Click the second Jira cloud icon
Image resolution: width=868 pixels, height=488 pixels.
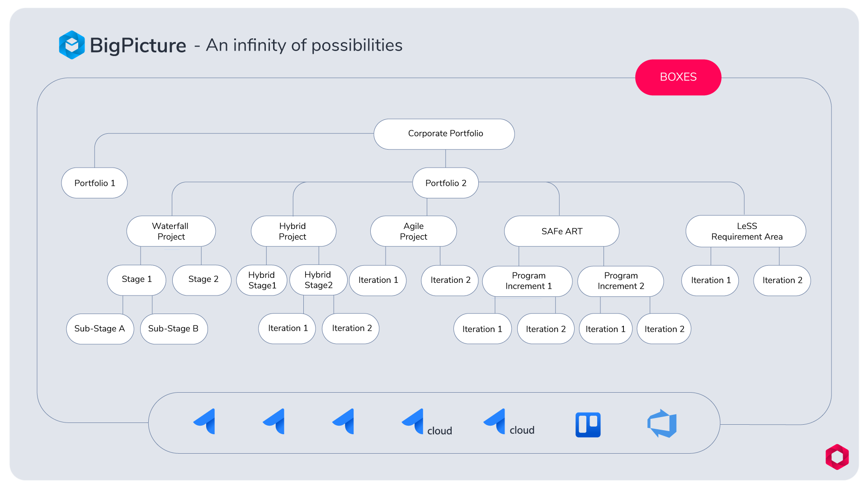(x=509, y=422)
